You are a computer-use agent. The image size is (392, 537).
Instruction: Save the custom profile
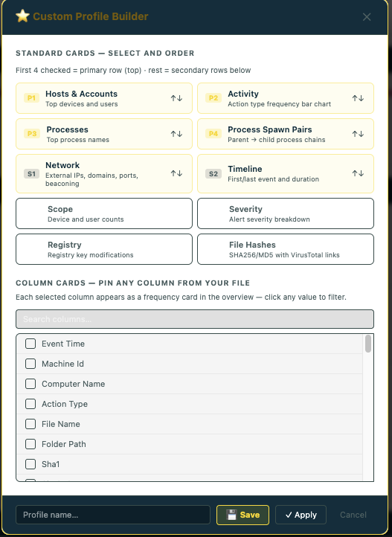point(242,515)
